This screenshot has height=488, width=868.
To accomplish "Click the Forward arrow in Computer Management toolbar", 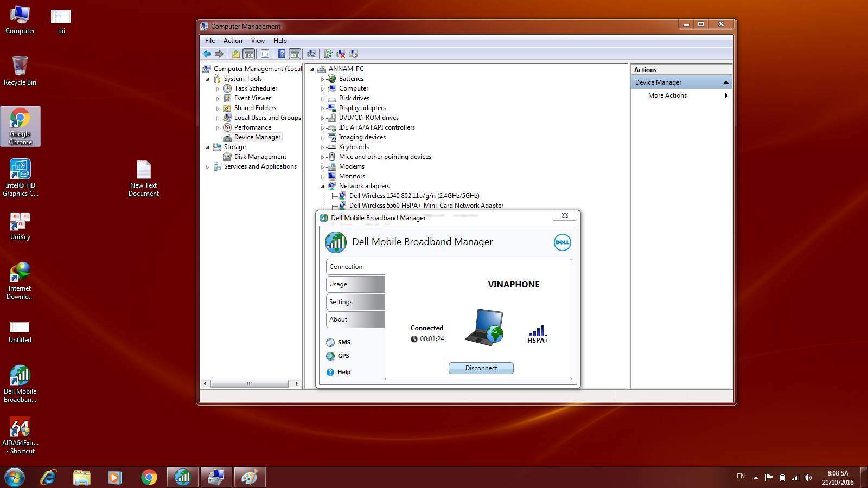I will click(219, 54).
